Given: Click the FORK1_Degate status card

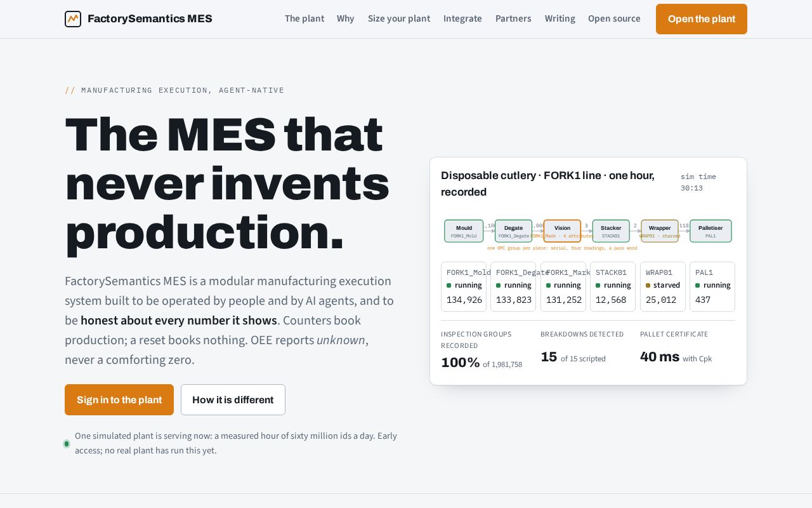Looking at the screenshot, I should point(513,287).
